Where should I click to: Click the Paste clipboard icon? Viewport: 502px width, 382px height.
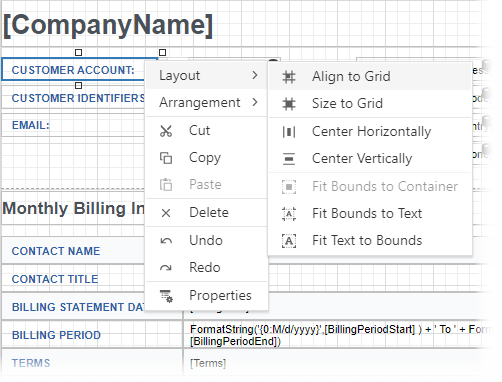(166, 185)
